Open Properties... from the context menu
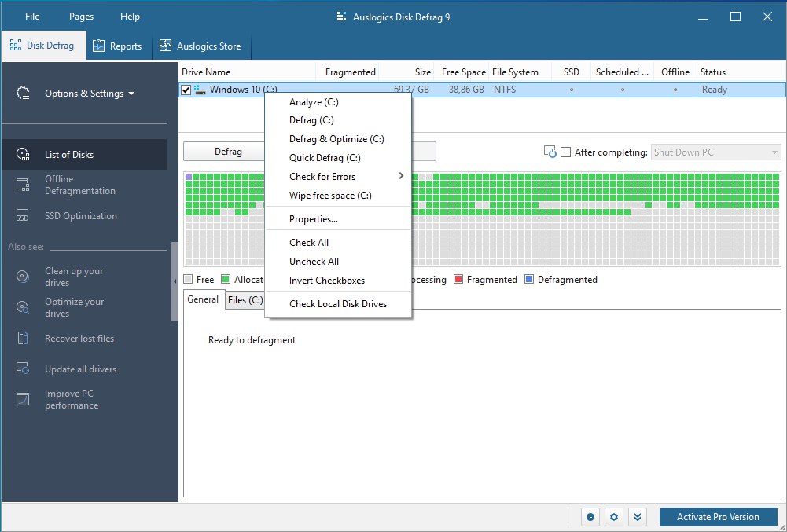This screenshot has width=787, height=532. [x=338, y=218]
